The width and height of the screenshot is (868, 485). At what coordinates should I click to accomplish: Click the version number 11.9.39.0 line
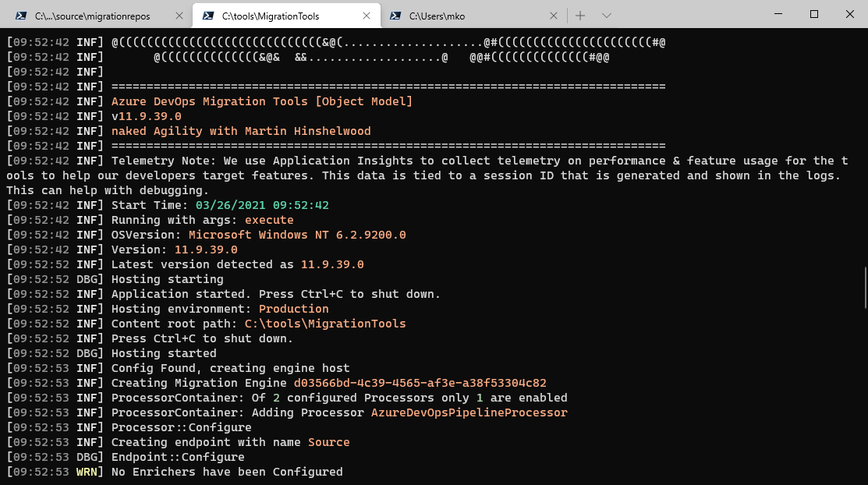coord(205,249)
